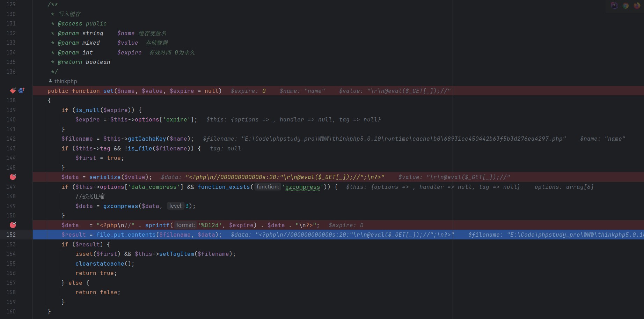Click the author person icon beside thinkphp

(x=50, y=81)
